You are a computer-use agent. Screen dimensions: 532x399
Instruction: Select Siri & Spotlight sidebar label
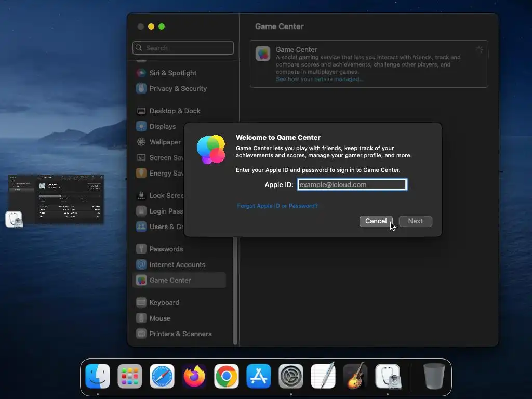point(172,73)
